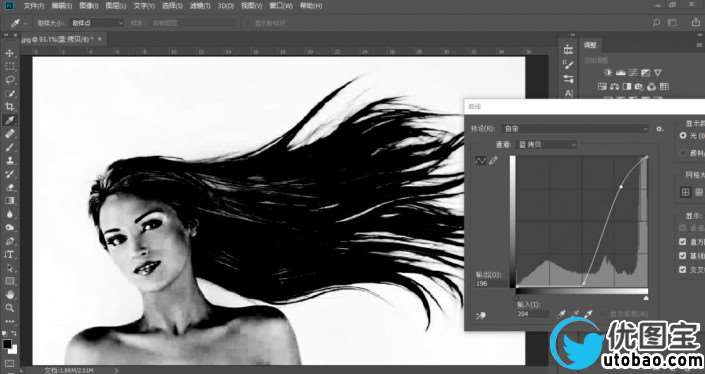The image size is (705, 374).
Task: Select the Blur tool
Action: [9, 214]
